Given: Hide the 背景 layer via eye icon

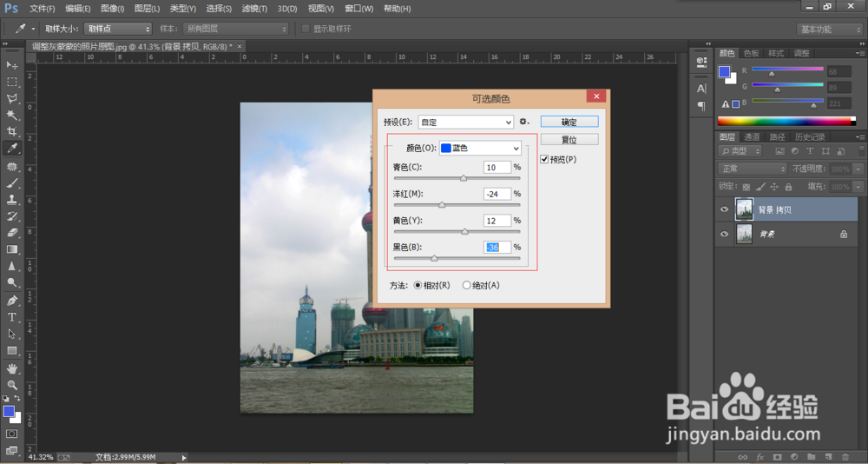Looking at the screenshot, I should [x=724, y=234].
